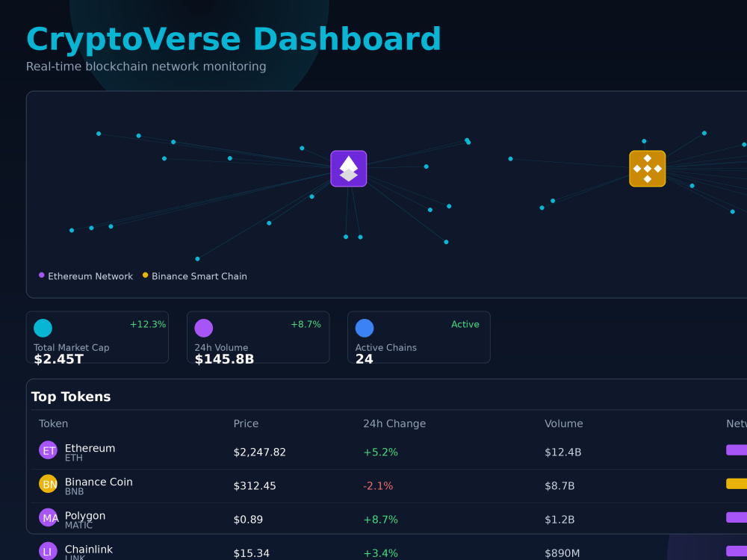Click Chainlink price $15.34
This screenshot has height=560, width=747.
[252, 553]
